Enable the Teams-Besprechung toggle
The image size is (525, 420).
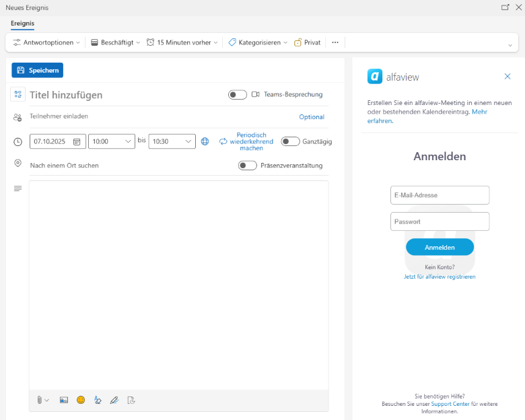click(x=238, y=95)
